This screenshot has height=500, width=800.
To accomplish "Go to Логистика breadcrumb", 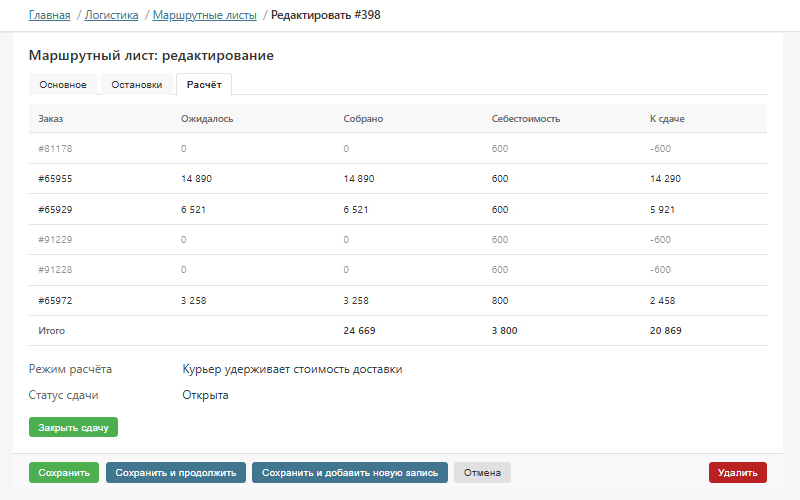I will point(111,15).
